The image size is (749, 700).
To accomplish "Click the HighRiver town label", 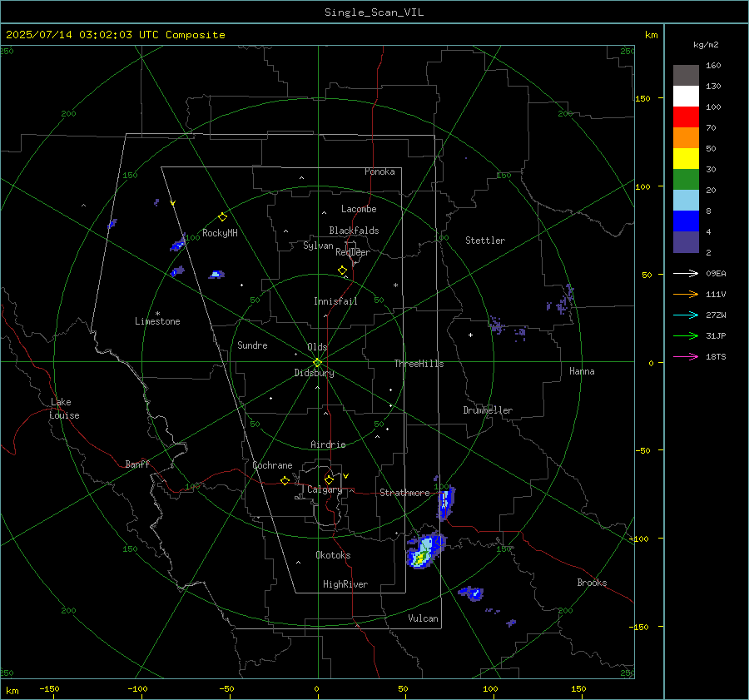I will point(345,584).
